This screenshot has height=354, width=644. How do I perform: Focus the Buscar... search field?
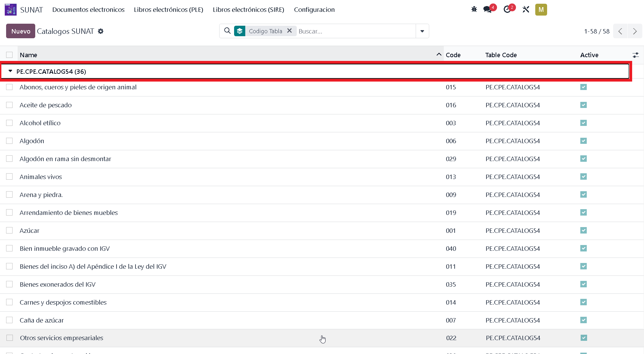(x=356, y=31)
